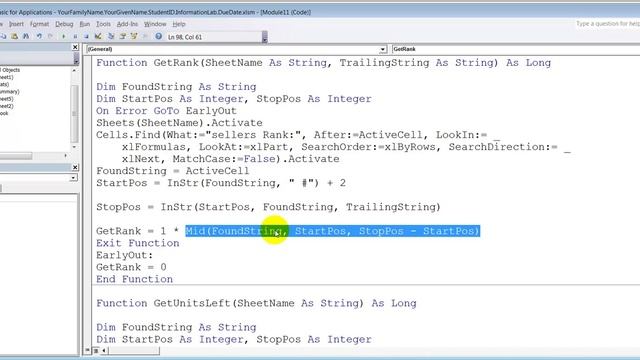Open the Debug menu
The width and height of the screenshot is (640, 360).
64,24
